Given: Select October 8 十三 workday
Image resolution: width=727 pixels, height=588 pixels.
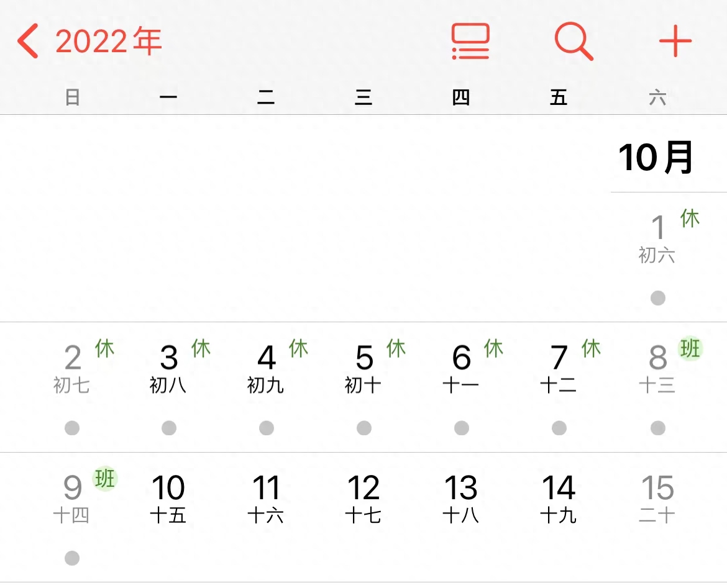Looking at the screenshot, I should click(x=657, y=368).
